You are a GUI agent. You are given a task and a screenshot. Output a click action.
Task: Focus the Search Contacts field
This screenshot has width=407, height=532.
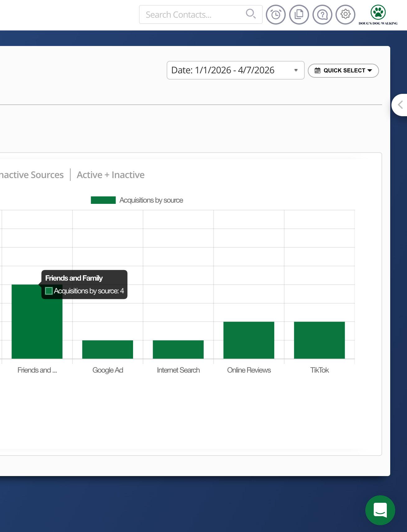201,15
